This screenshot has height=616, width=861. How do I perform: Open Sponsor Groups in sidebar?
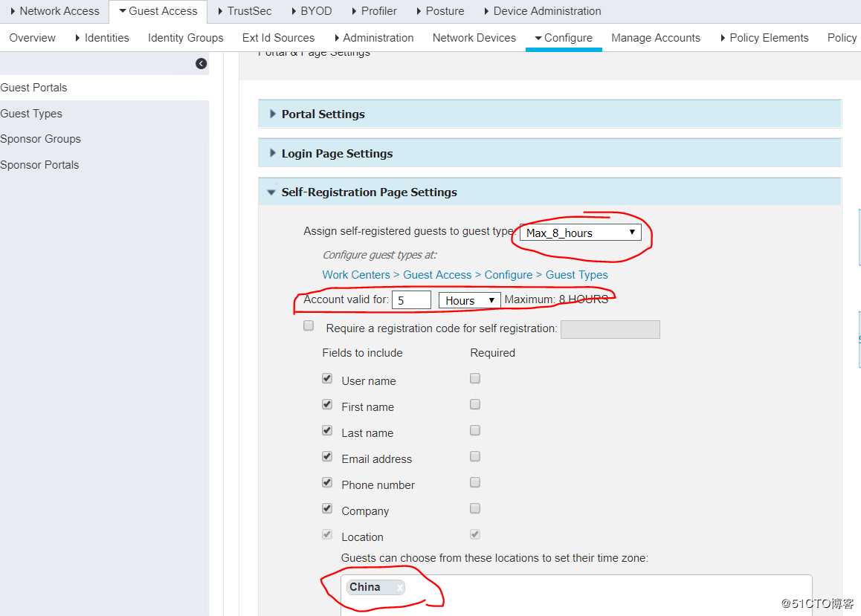pyautogui.click(x=41, y=139)
